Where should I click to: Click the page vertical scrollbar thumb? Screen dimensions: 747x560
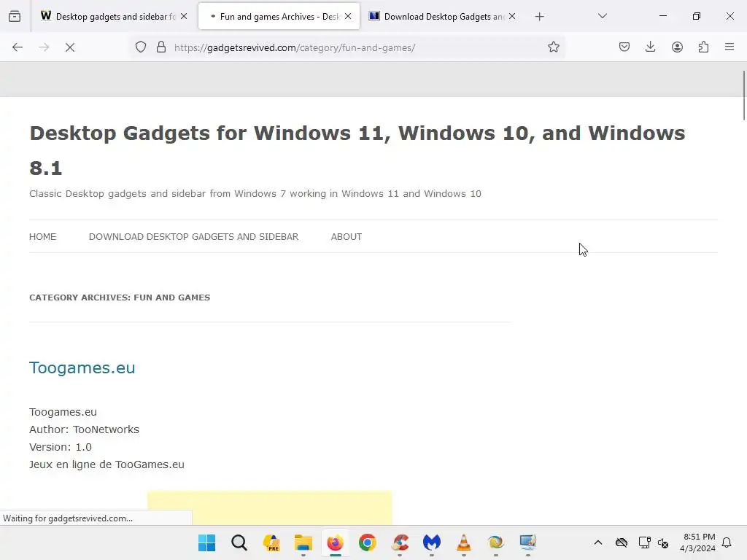tap(743, 96)
